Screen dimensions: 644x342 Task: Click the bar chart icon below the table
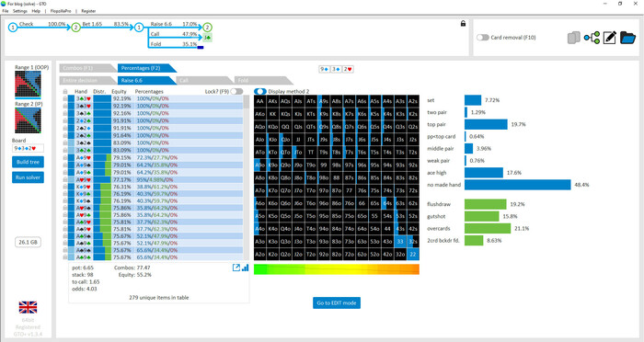pos(246,268)
